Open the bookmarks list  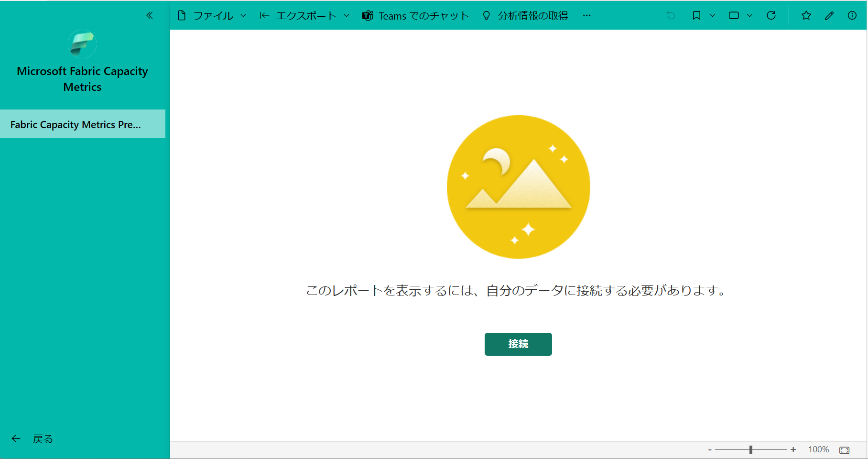[696, 15]
